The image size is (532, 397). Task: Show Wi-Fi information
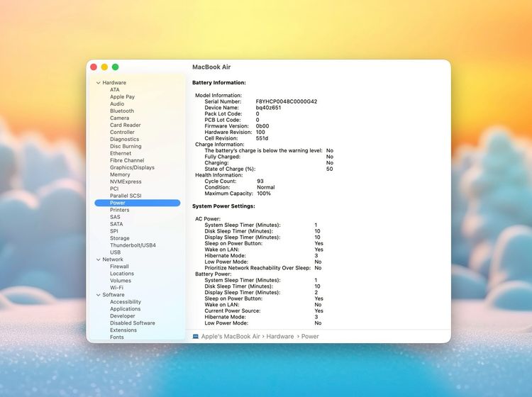pyautogui.click(x=116, y=288)
